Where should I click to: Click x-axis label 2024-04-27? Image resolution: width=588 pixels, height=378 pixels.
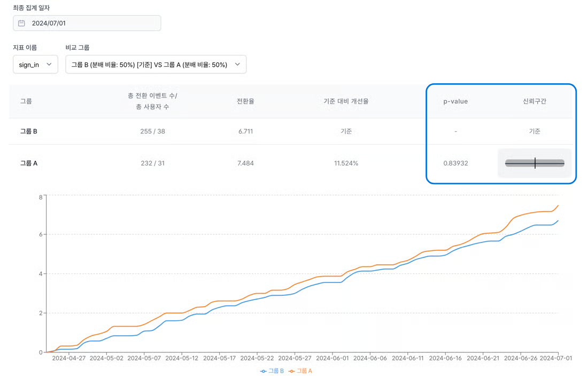68,358
